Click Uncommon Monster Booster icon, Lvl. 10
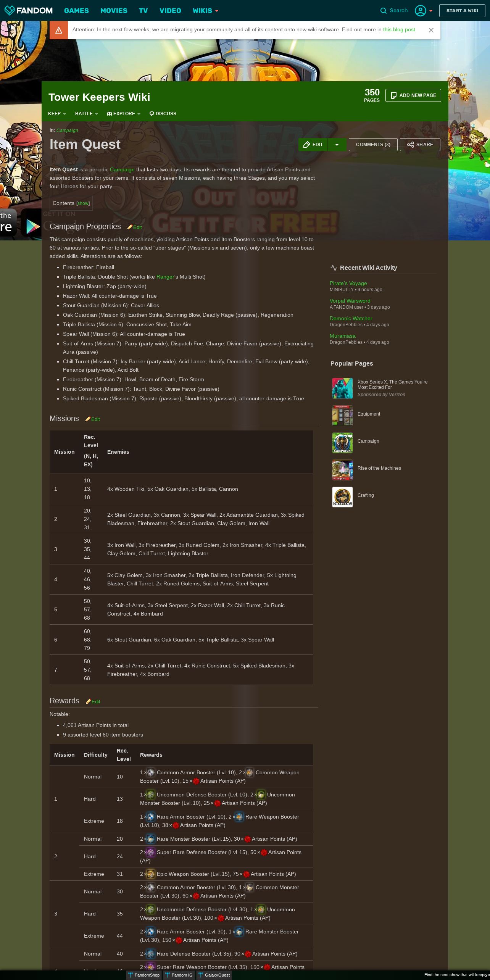 pos(261,795)
